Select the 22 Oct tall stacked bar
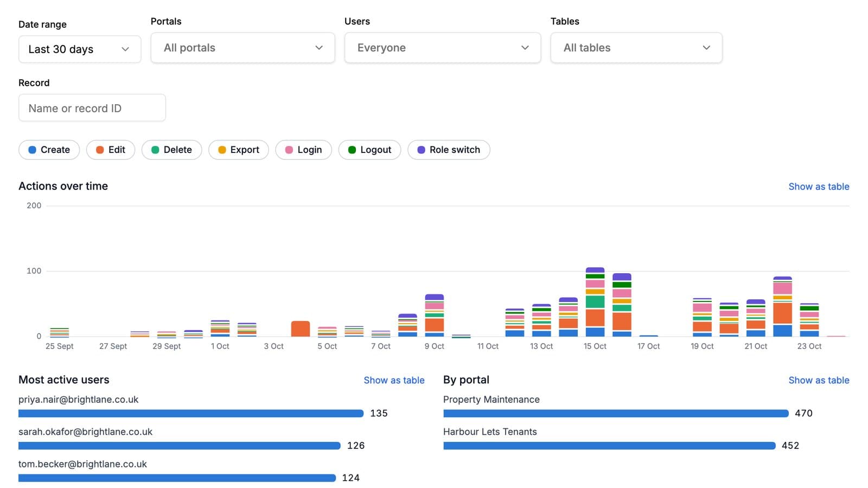This screenshot has width=868, height=488. click(x=782, y=307)
